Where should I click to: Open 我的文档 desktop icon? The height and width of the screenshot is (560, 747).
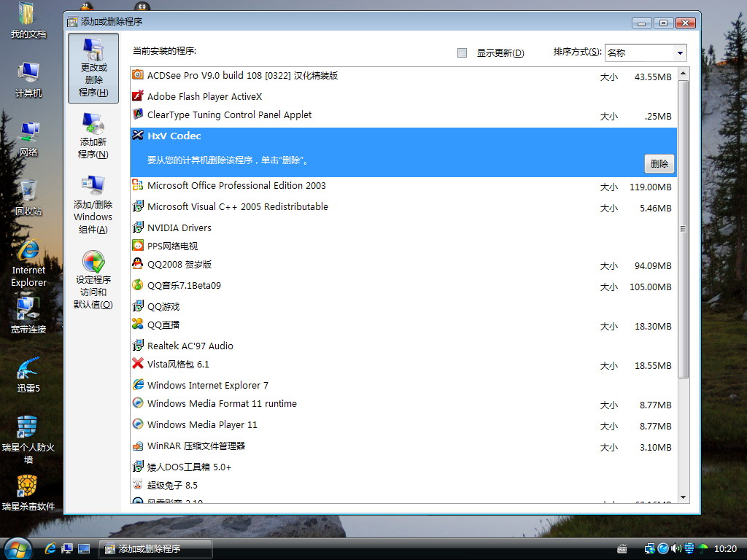click(28, 21)
